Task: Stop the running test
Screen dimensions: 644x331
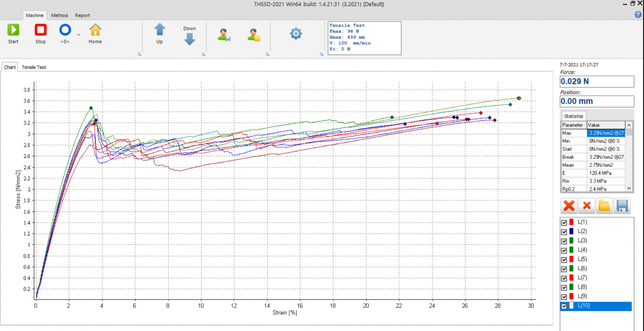Action: (41, 33)
